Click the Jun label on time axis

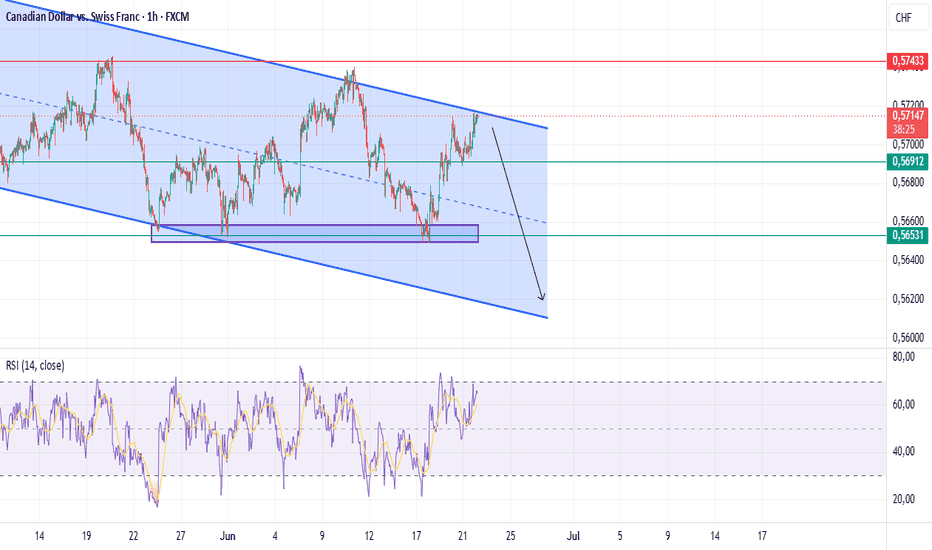pyautogui.click(x=228, y=536)
